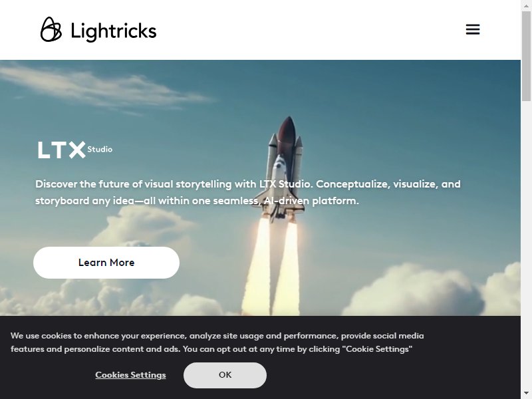Click the empty scrollbar track below thumb
The width and height of the screenshot is (532, 399).
526,244
